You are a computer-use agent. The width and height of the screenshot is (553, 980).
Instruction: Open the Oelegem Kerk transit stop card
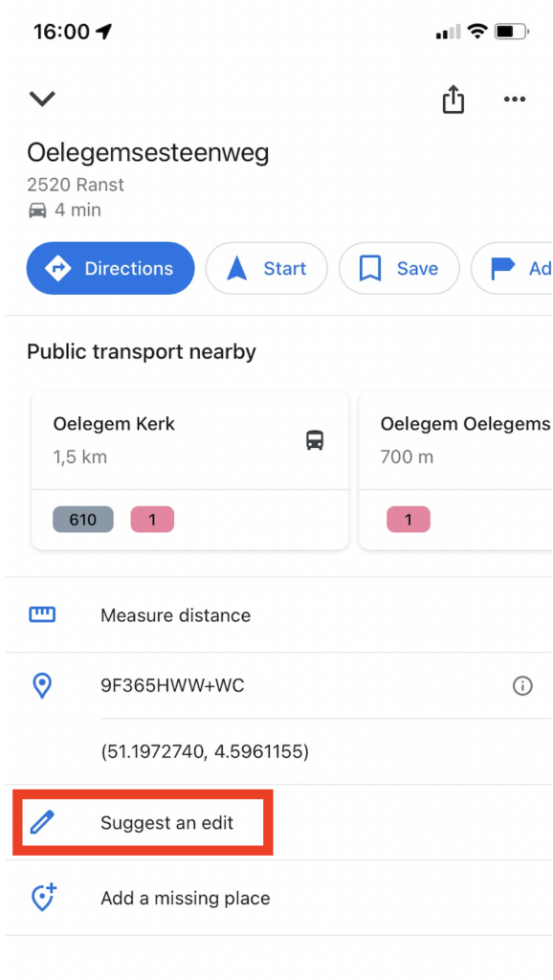(x=190, y=471)
